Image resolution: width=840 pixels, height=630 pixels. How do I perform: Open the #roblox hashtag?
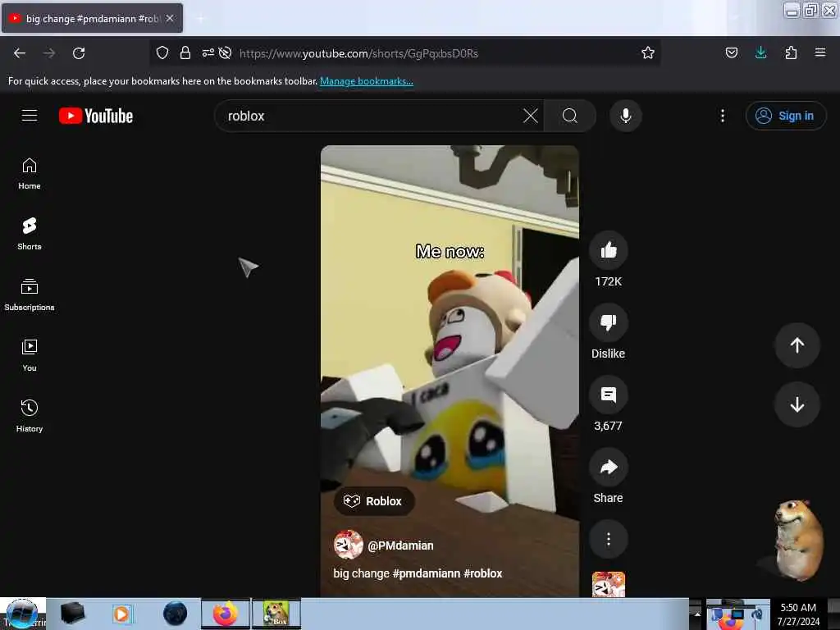(483, 573)
